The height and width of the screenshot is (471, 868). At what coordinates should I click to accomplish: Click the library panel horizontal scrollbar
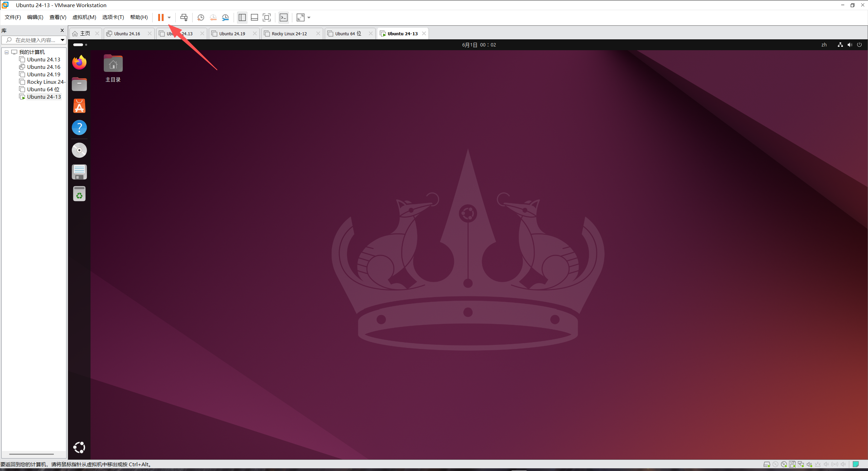pyautogui.click(x=32, y=454)
